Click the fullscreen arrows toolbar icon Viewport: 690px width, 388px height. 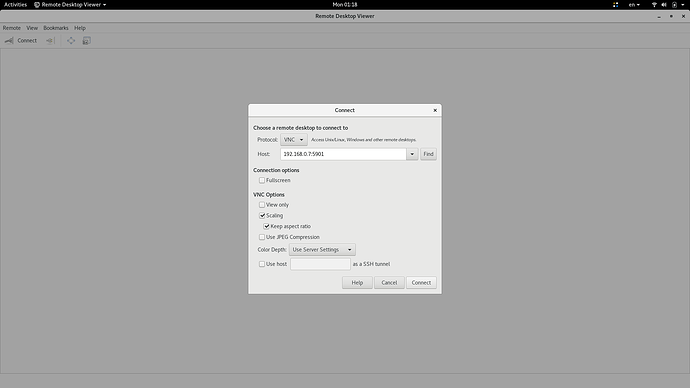[x=71, y=40]
